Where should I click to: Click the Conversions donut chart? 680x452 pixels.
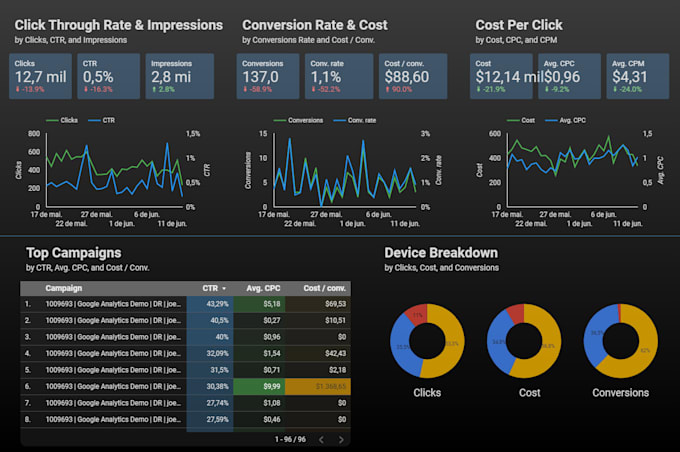(621, 341)
